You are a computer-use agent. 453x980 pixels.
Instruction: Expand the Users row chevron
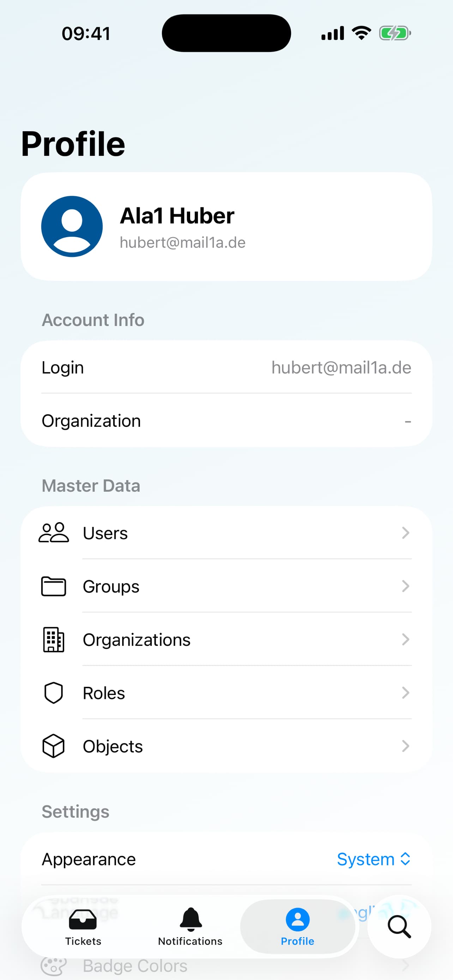[405, 533]
